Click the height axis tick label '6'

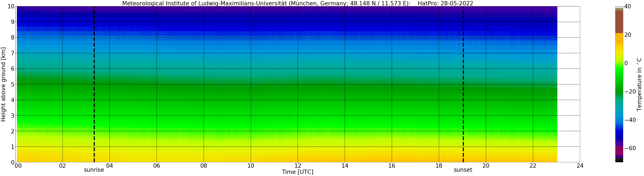tap(12, 69)
